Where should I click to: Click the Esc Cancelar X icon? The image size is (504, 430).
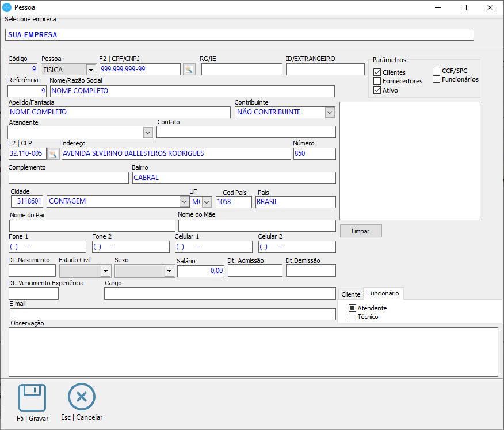coord(82,397)
